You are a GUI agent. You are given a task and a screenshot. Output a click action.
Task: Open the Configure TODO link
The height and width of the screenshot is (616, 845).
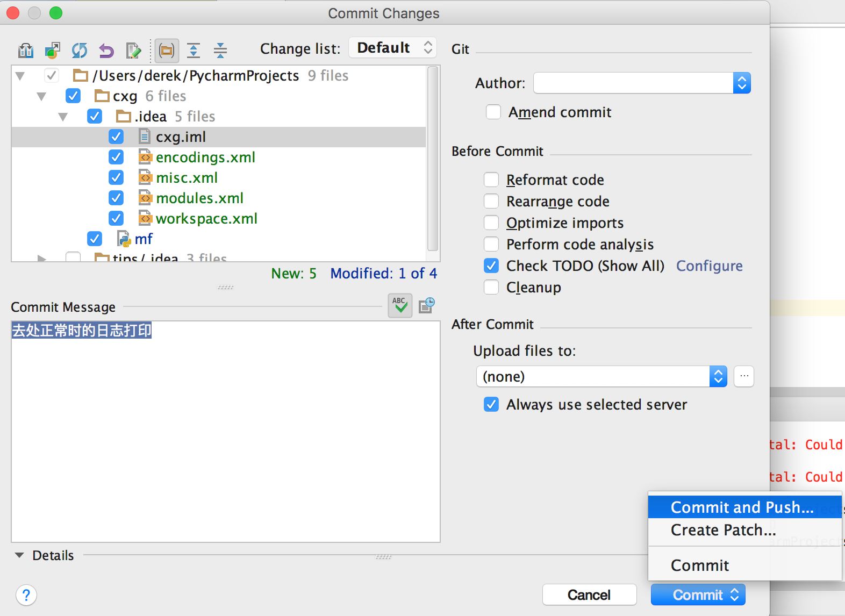coord(709,266)
